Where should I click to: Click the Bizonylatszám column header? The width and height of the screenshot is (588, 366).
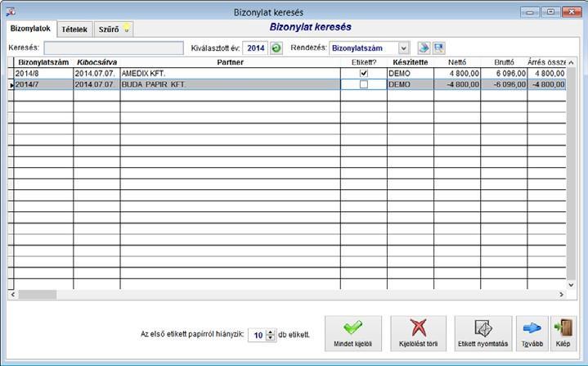pyautogui.click(x=43, y=62)
